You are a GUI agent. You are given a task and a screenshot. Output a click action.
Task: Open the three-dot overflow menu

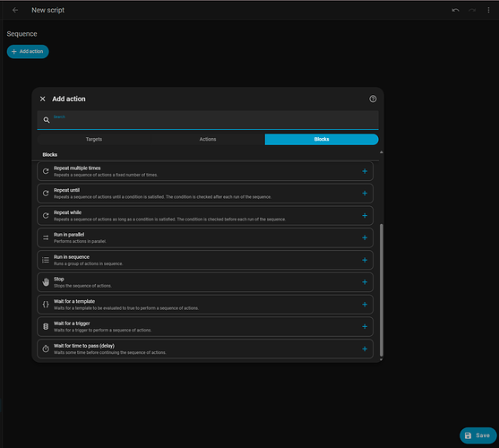point(488,10)
